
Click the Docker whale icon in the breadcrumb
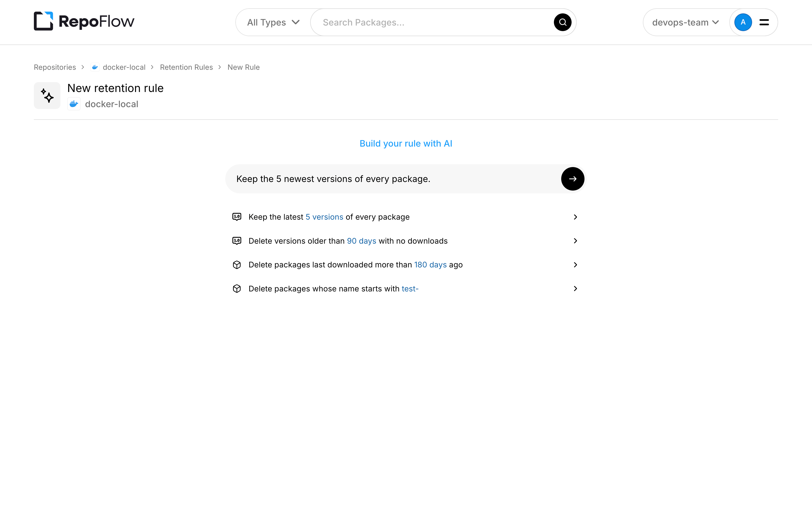coord(95,67)
